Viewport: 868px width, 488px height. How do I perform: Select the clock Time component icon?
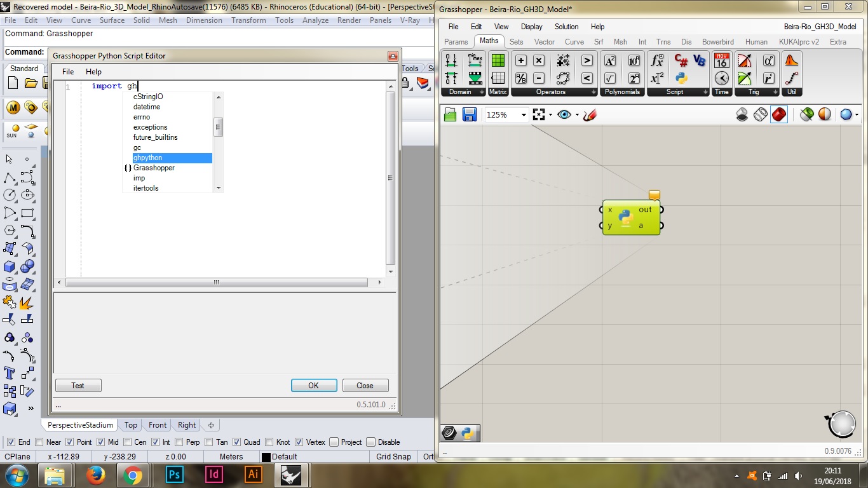click(721, 79)
